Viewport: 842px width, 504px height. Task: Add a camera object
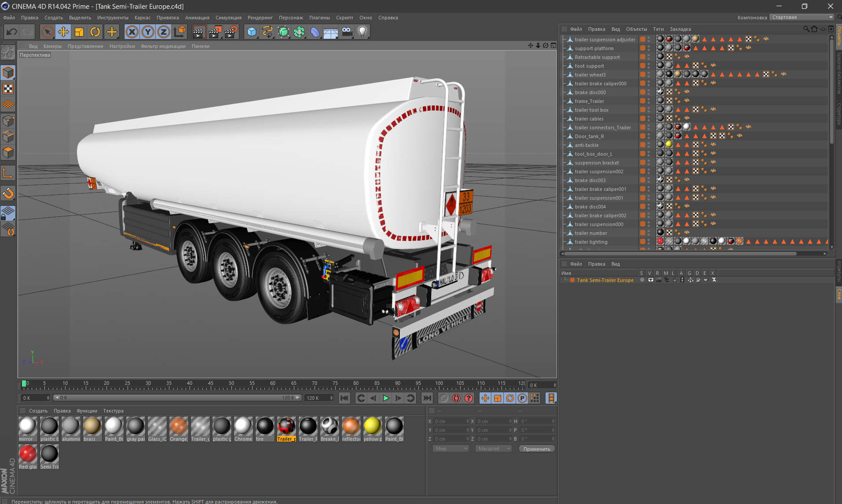tap(347, 32)
